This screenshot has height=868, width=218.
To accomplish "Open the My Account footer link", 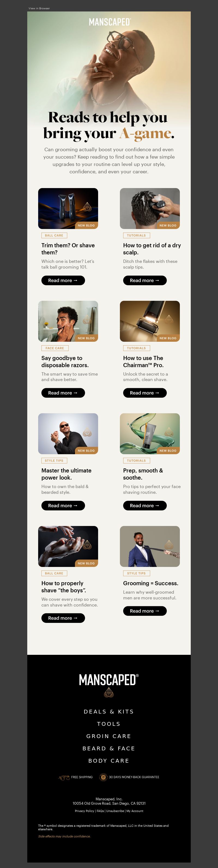I will coord(135,811).
